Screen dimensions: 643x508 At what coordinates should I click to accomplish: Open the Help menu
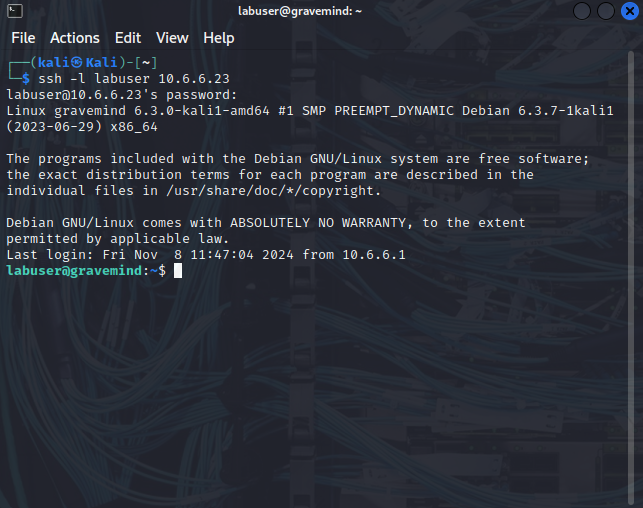point(219,38)
